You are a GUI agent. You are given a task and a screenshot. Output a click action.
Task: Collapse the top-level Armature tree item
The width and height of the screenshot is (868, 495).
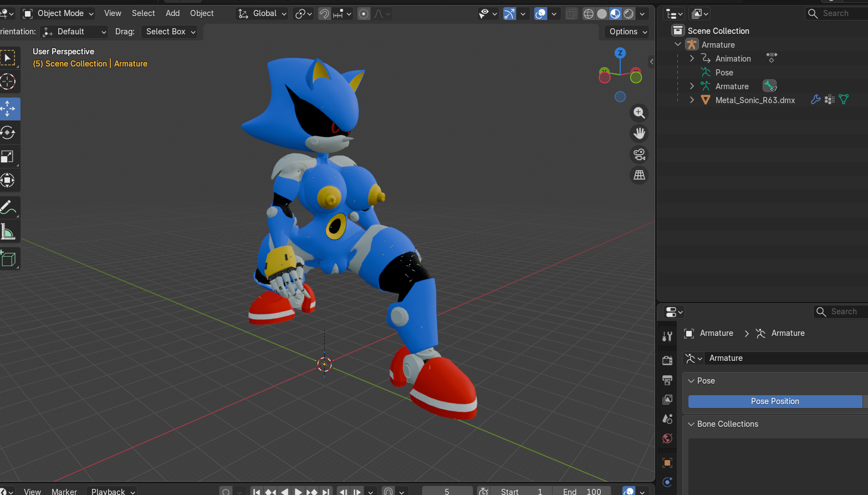click(x=678, y=44)
